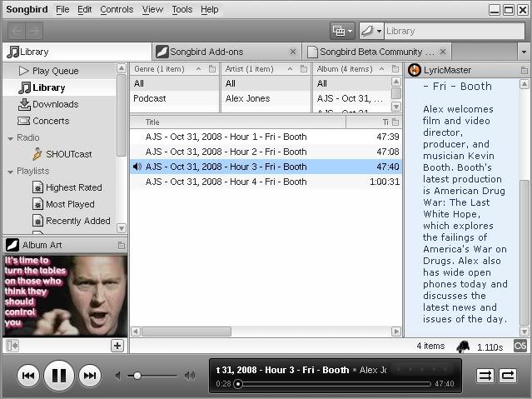Collapse the Playlists section
This screenshot has width=532, height=399.
click(x=11, y=172)
